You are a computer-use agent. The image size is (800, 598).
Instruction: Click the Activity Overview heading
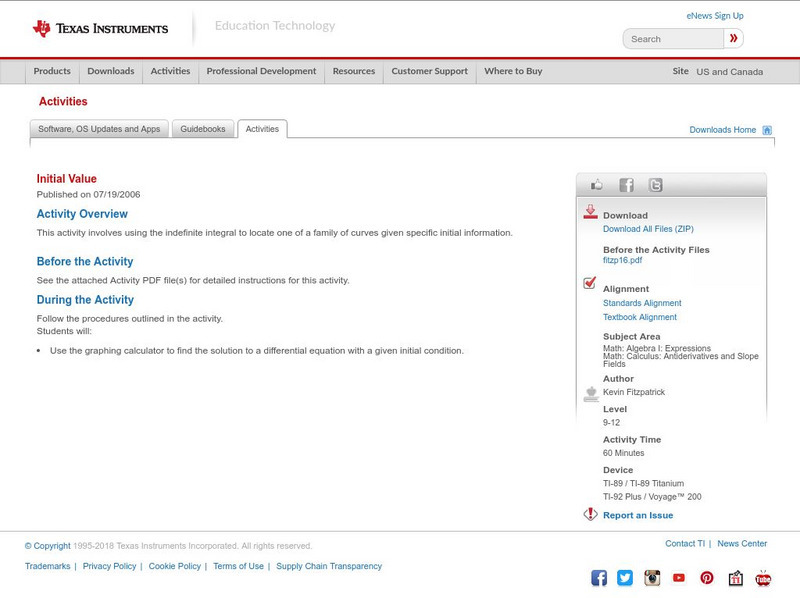pos(82,214)
